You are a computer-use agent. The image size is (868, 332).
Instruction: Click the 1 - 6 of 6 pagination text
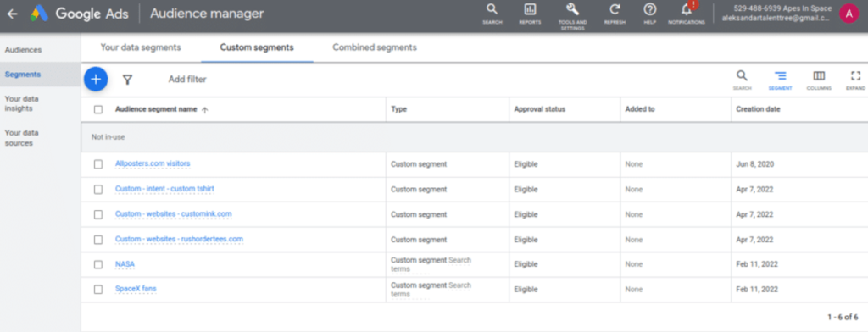click(x=843, y=317)
